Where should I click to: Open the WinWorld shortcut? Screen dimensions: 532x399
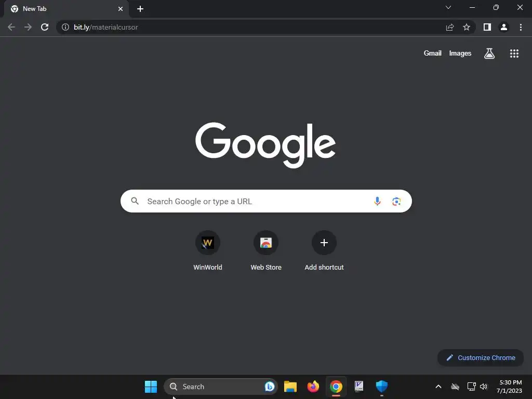point(208,251)
